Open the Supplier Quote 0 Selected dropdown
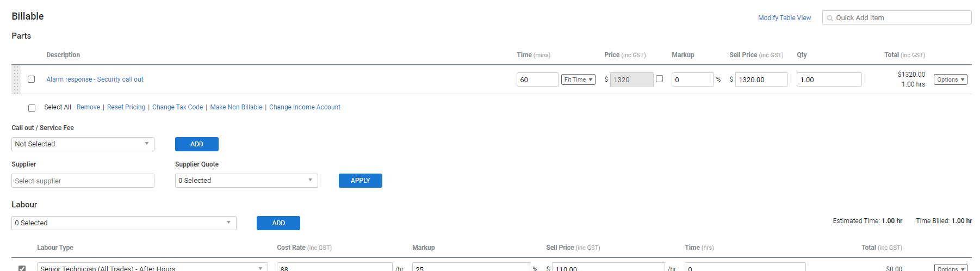 click(x=246, y=181)
